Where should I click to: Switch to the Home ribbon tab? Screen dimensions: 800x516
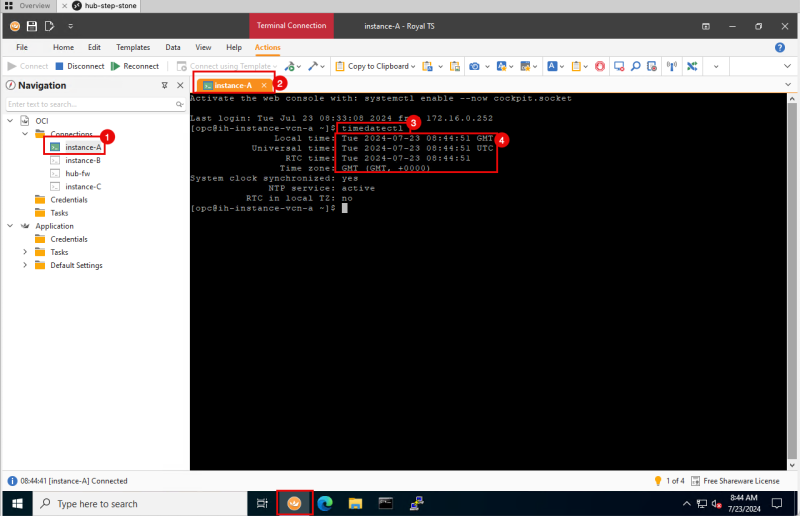point(63,47)
